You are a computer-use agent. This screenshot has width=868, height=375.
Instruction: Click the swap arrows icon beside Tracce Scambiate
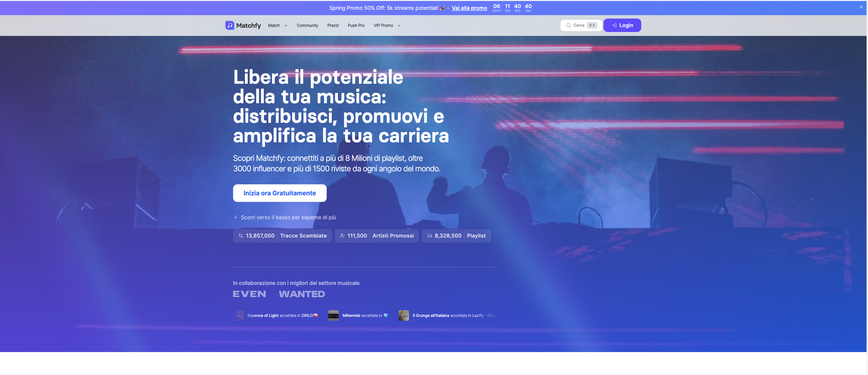(241, 236)
